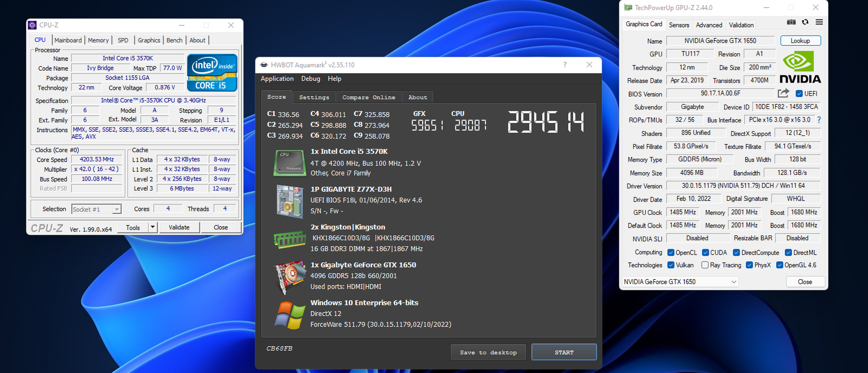The image size is (868, 373).
Task: Click the GPU name field NVIDIA GeForce GTX 1650
Action: coord(720,41)
